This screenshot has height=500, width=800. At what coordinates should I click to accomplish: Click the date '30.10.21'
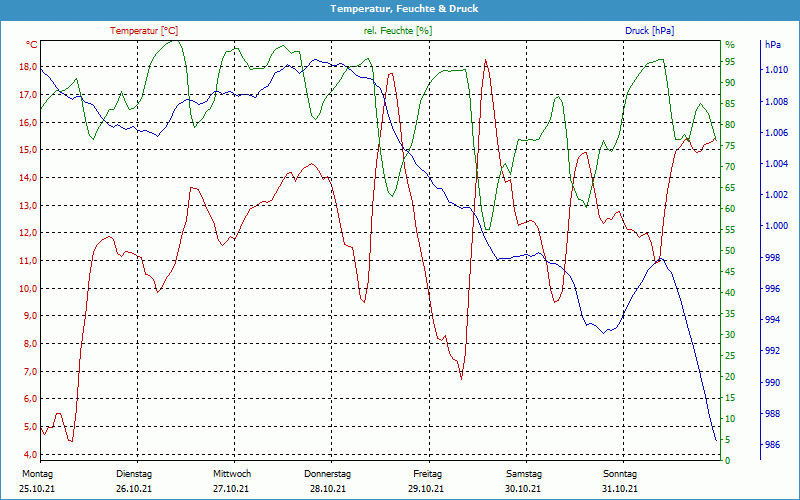tap(523, 489)
